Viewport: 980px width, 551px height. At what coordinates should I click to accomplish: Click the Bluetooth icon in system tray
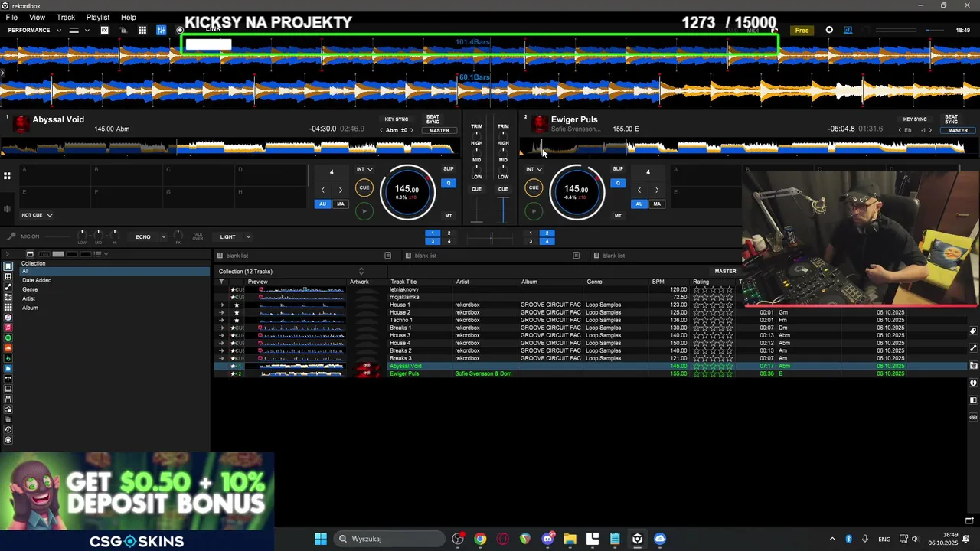848,539
